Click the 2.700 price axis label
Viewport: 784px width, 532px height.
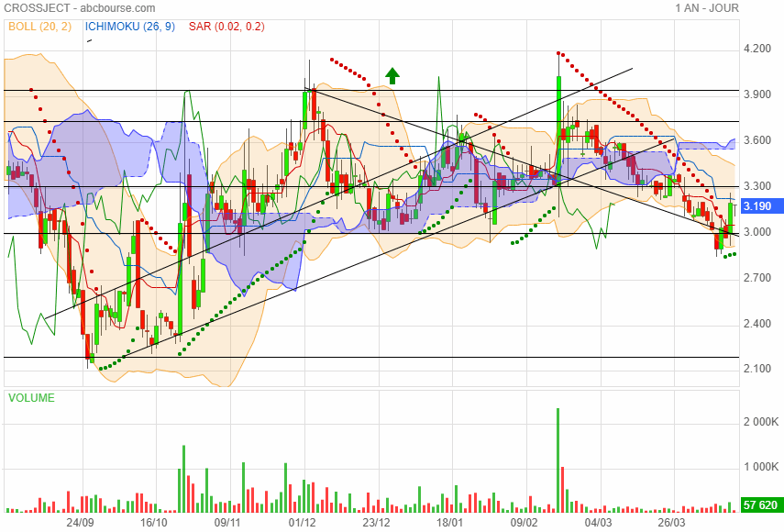(x=757, y=278)
